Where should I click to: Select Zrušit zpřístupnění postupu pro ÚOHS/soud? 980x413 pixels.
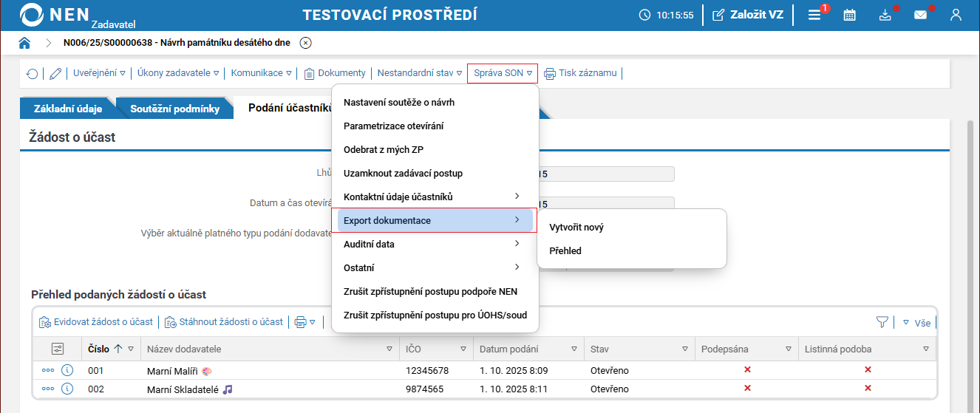[x=435, y=315]
